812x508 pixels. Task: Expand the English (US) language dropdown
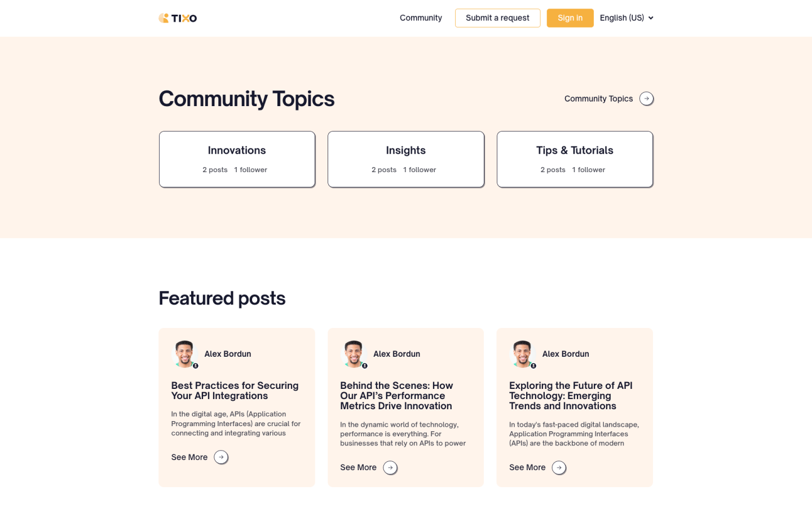(x=626, y=18)
